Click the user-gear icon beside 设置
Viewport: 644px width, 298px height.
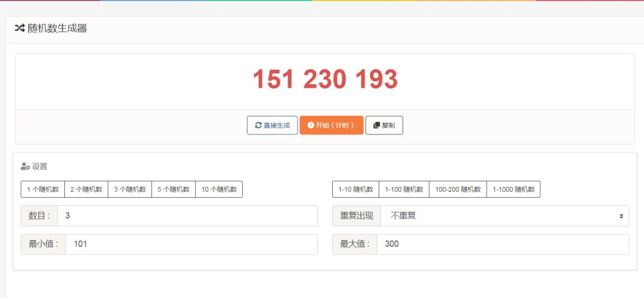point(26,167)
